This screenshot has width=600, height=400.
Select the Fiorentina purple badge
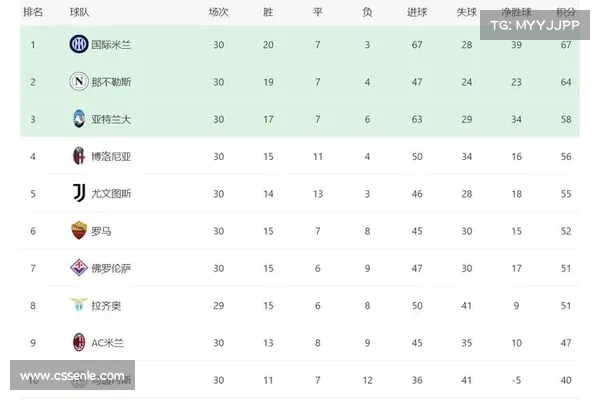pyautogui.click(x=79, y=268)
